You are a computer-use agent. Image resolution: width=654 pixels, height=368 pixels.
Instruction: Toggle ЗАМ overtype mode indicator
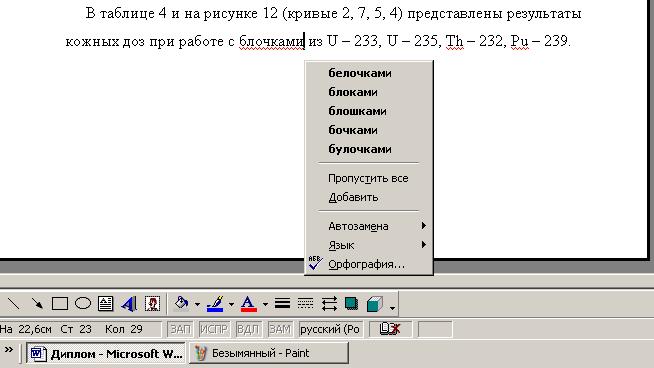click(x=279, y=329)
